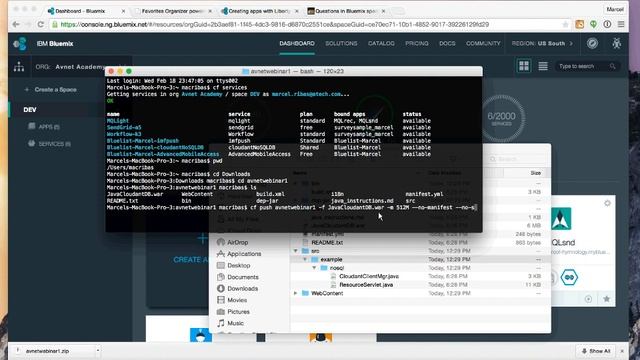
Task: Click Create a Space in sidebar
Action: [x=51, y=89]
